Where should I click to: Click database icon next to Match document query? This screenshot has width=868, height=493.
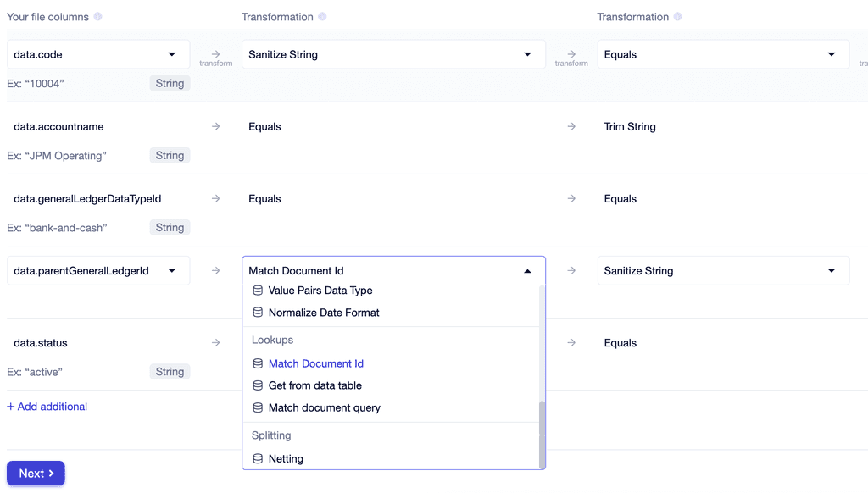pos(258,407)
